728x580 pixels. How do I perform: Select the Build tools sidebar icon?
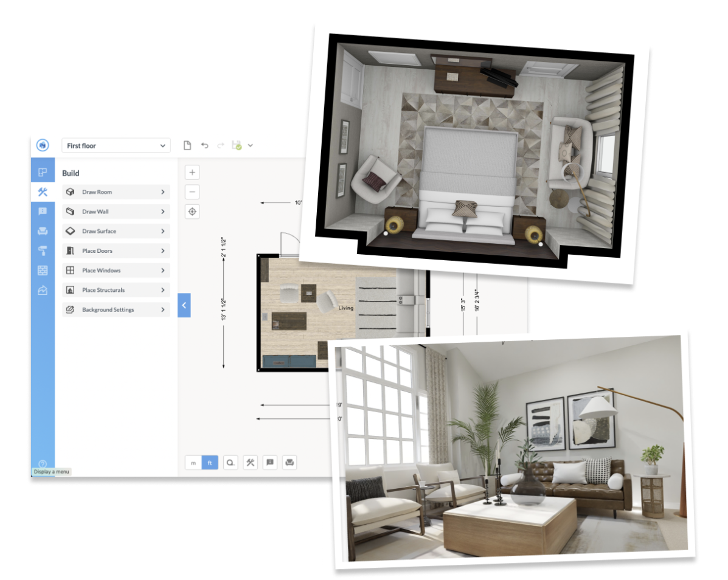(x=43, y=192)
